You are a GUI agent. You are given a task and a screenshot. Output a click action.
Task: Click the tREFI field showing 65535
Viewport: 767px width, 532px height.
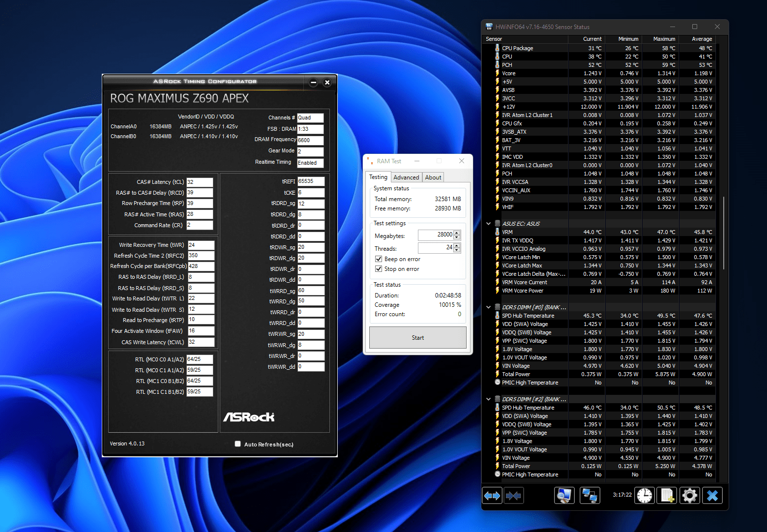click(x=311, y=181)
